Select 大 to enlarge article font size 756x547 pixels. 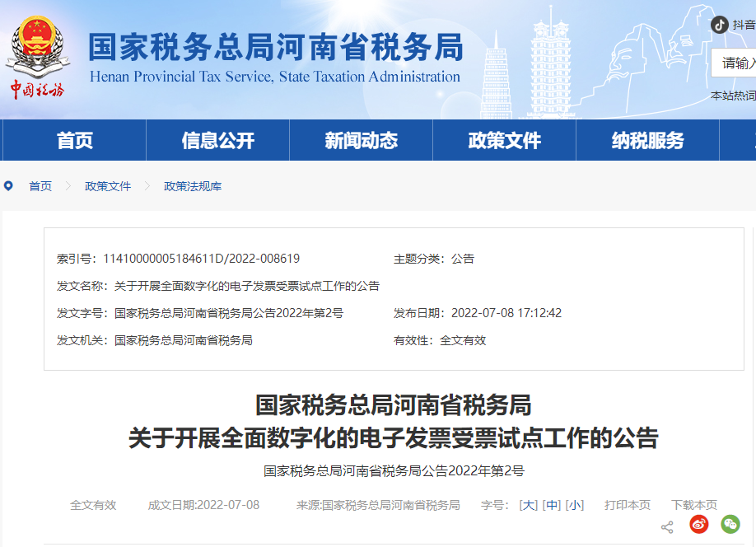pos(527,506)
